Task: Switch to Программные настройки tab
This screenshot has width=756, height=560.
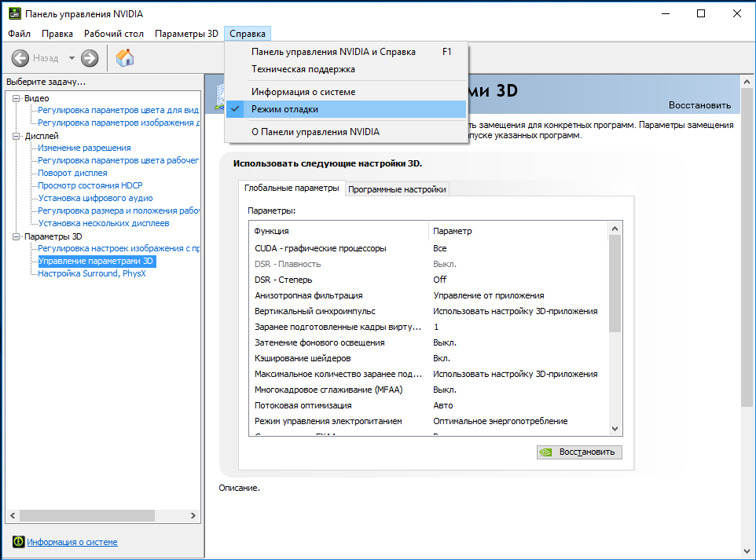Action: (x=398, y=189)
